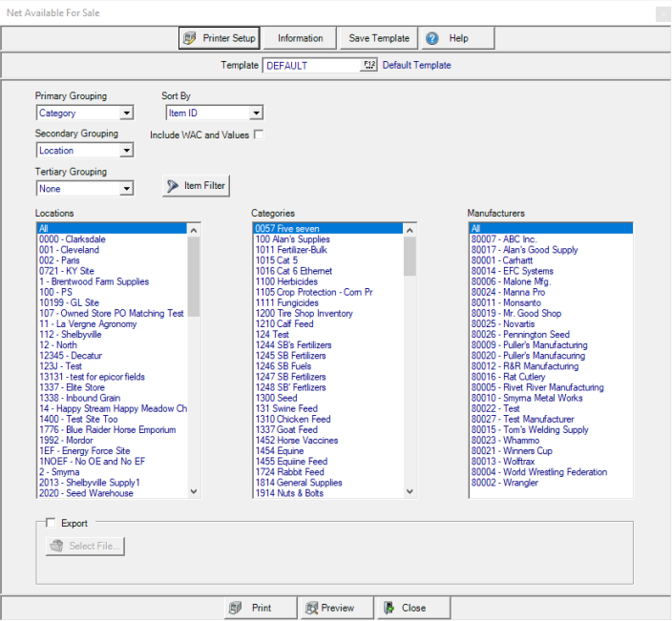The height and width of the screenshot is (621, 672).
Task: Click the Help question mark icon
Action: [x=432, y=38]
